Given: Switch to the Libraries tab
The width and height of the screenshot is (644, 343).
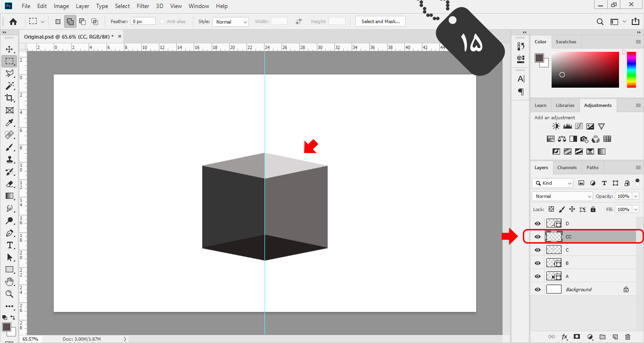Looking at the screenshot, I should (x=565, y=105).
